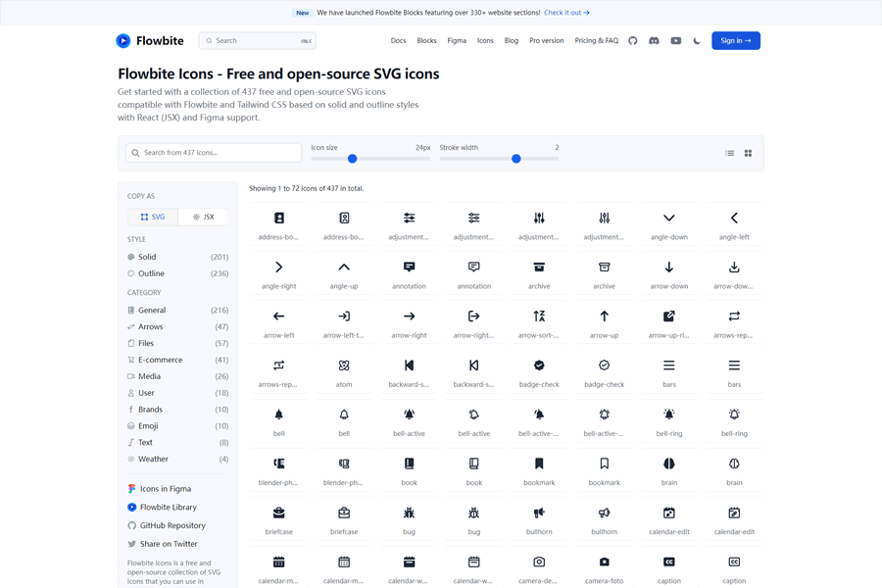Click the Sign in button
The width and height of the screenshot is (882, 588).
coord(735,41)
